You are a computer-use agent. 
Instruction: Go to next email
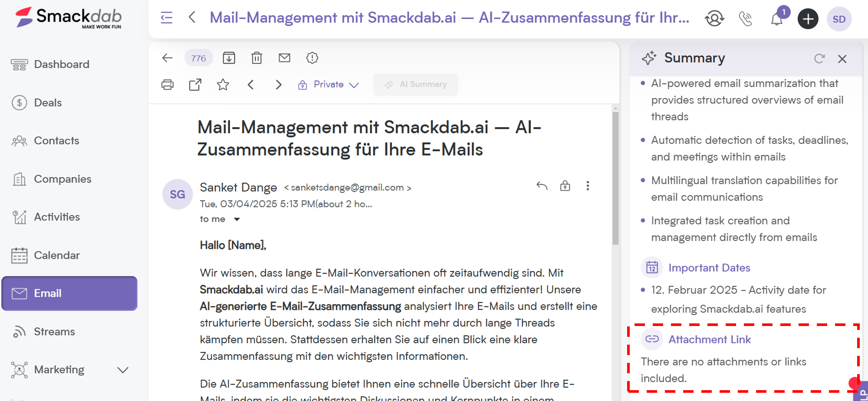tap(279, 85)
